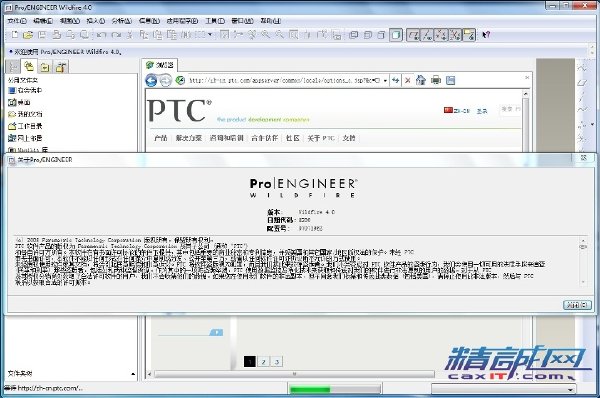The height and width of the screenshot is (398, 600).
Task: Toggle datum plane display
Action: tap(413, 35)
